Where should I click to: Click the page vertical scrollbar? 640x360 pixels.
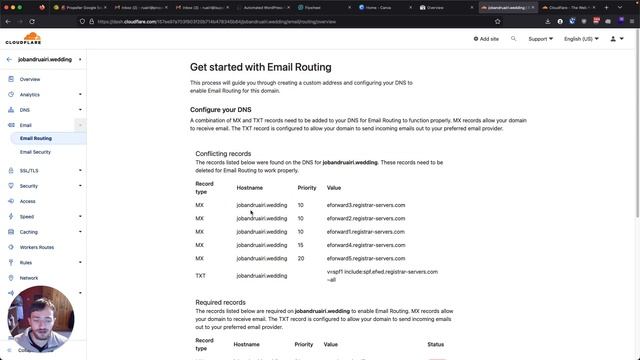(x=637, y=122)
